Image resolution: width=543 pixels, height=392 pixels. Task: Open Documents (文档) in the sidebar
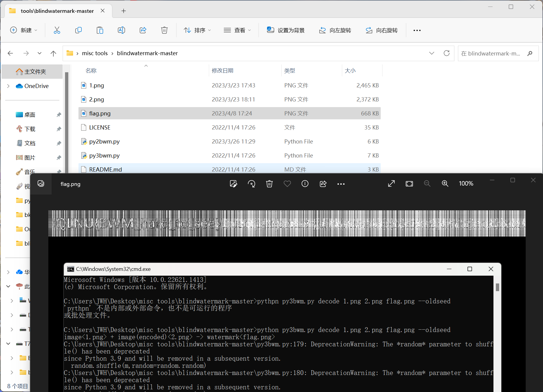[30, 143]
